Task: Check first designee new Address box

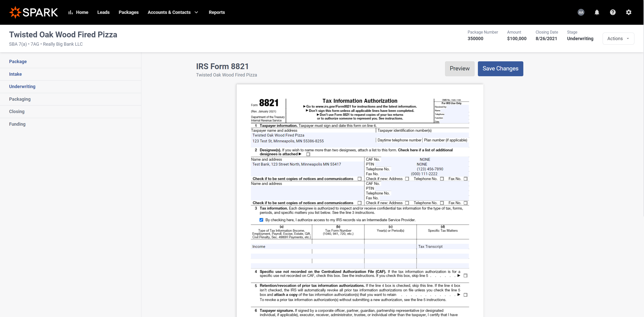Action: [x=407, y=179]
